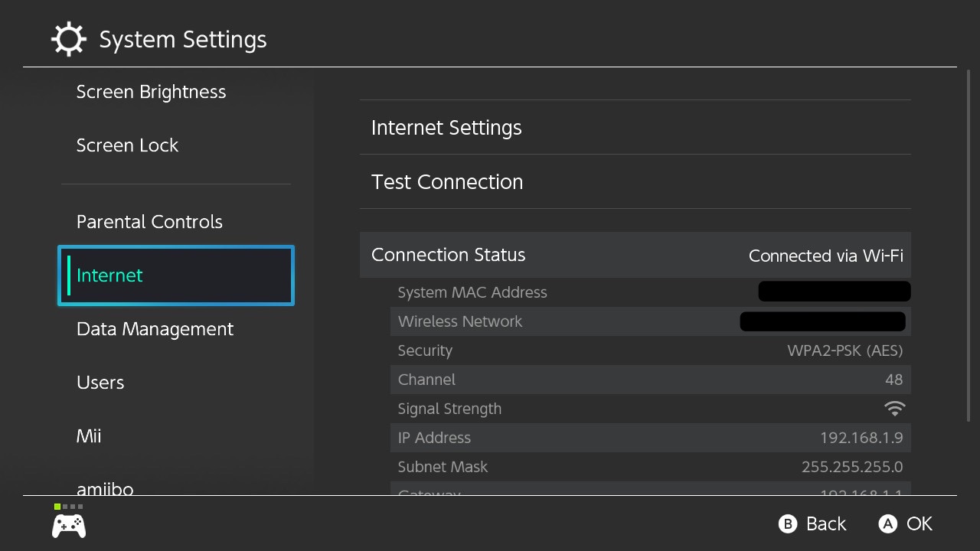Open Screen Brightness settings
This screenshot has width=980, height=551.
tap(151, 92)
